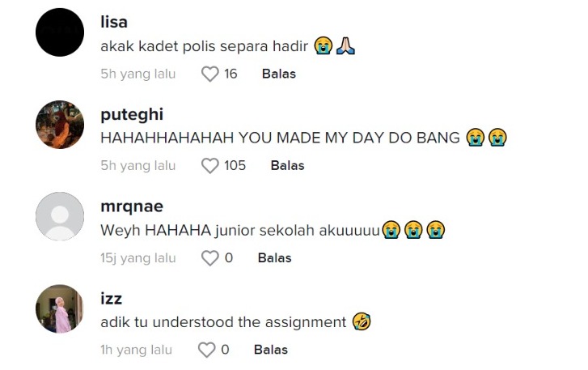Reply to lisa's comment via Balas
The image size is (588, 370).
point(278,74)
